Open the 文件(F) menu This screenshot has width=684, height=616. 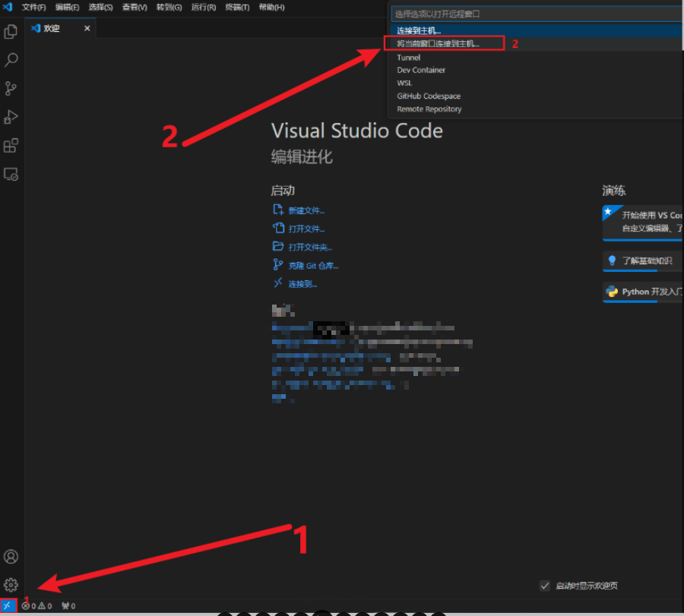click(34, 7)
